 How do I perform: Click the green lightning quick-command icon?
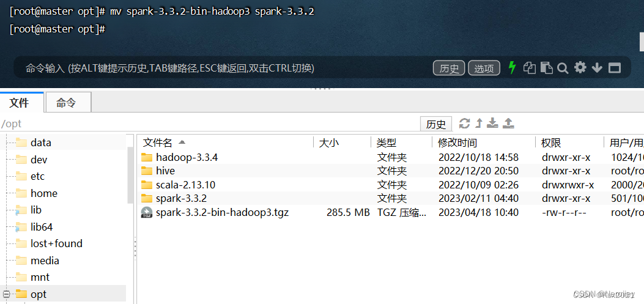coord(512,68)
